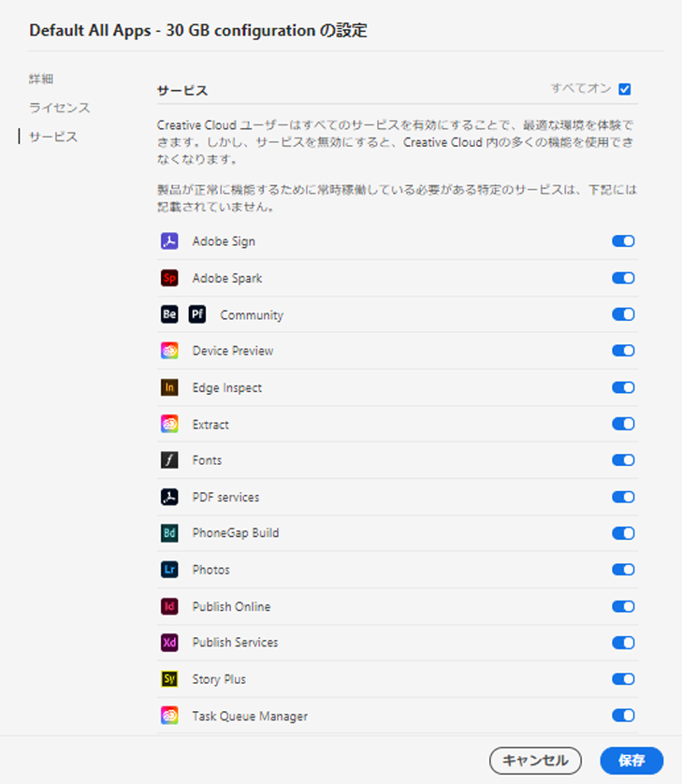Disable the Edge Inspect toggle
This screenshot has height=784, width=682.
coord(623,387)
